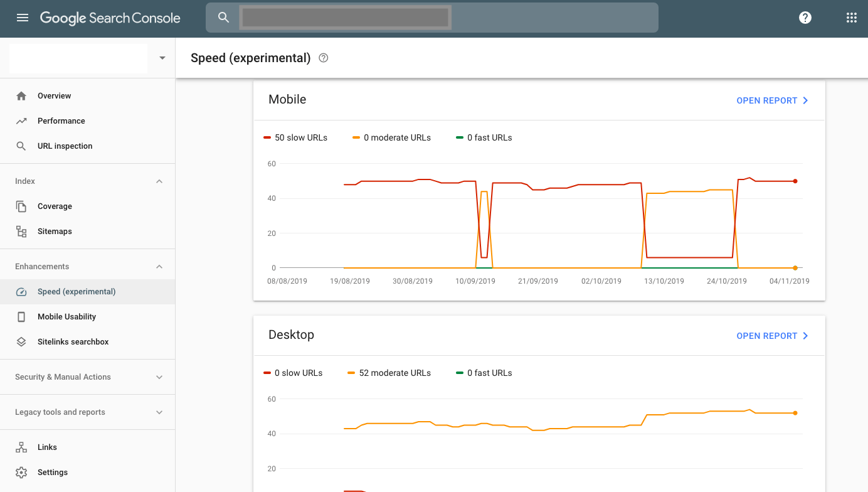This screenshot has height=492, width=868.
Task: Click the Sitemaps icon in sidebar
Action: [x=21, y=232]
